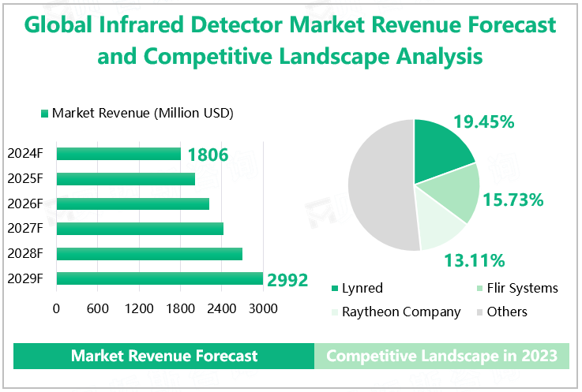Click the 2992 data label
This screenshot has height=392, width=582.
pos(287,280)
